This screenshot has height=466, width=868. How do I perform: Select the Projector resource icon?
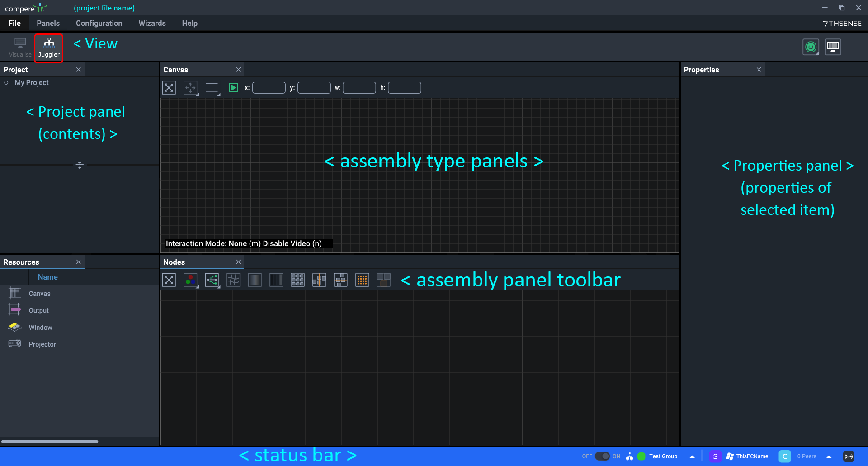[x=15, y=344]
